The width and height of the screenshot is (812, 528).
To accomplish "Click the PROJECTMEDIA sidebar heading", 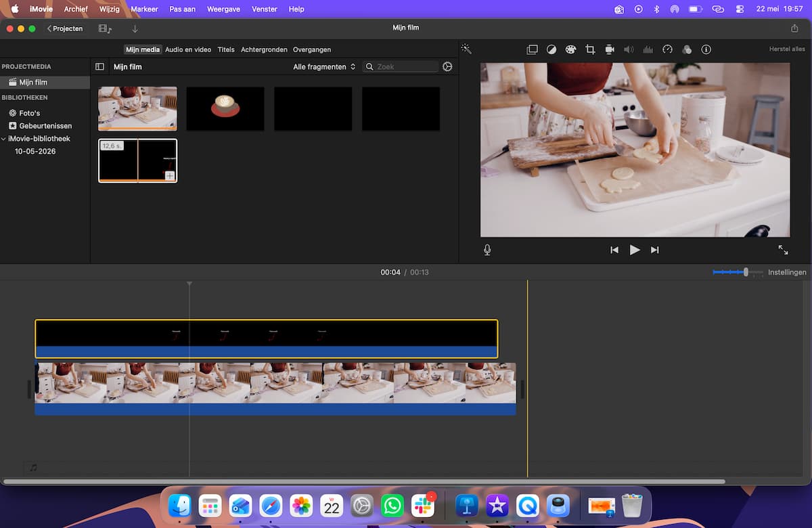I will (26, 67).
